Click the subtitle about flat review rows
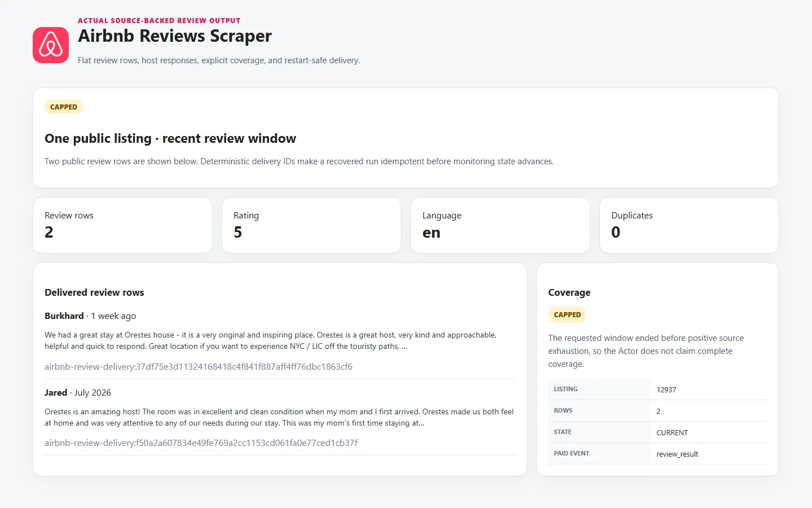 219,60
